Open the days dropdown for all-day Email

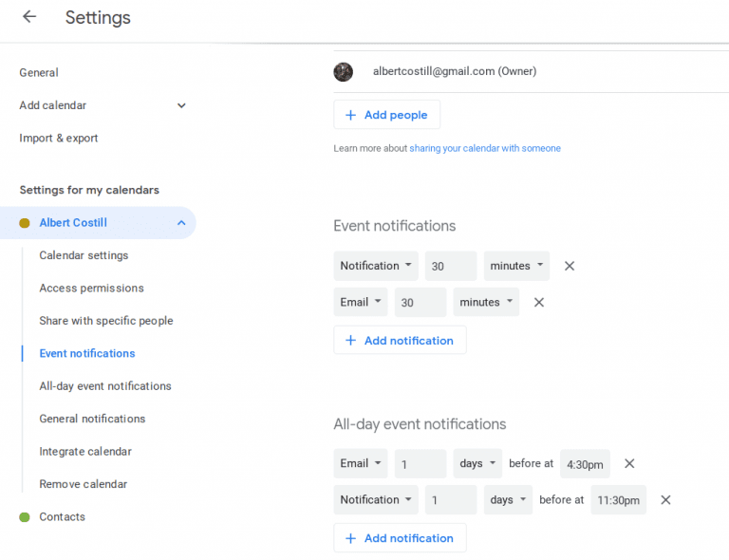[478, 463]
